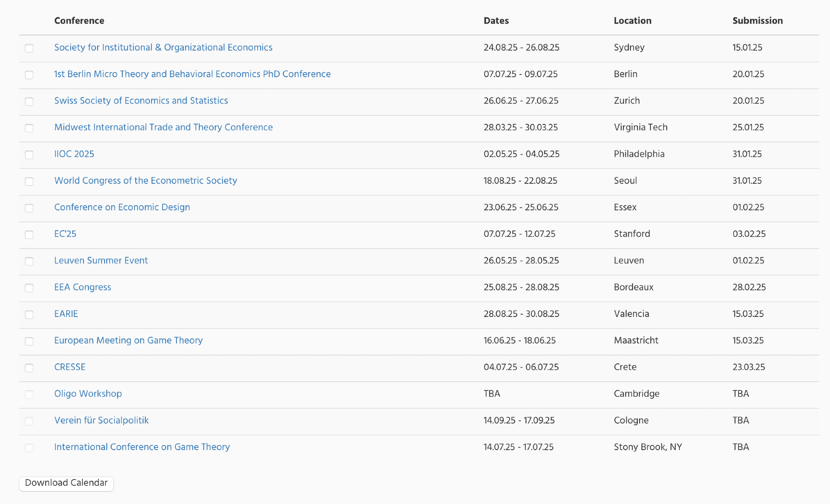The height and width of the screenshot is (504, 830).
Task: Follow the Conference on Economic Design link
Action: pyautogui.click(x=122, y=207)
